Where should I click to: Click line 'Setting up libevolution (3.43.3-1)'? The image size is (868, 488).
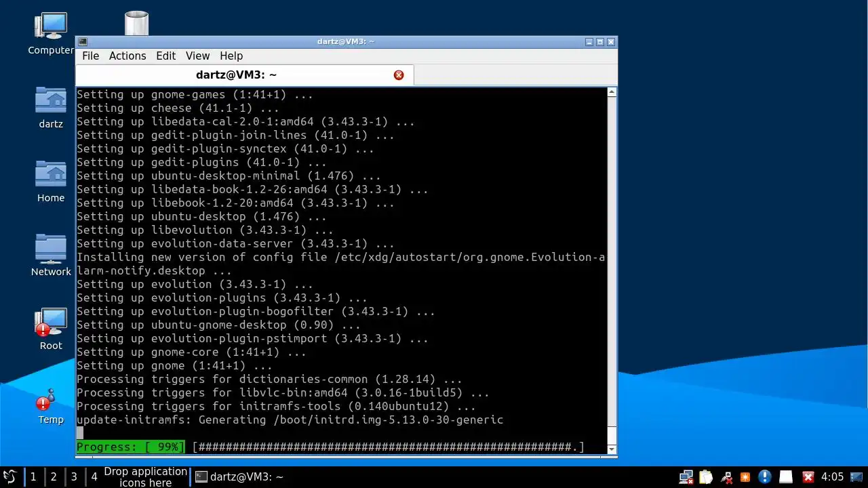[205, 230]
